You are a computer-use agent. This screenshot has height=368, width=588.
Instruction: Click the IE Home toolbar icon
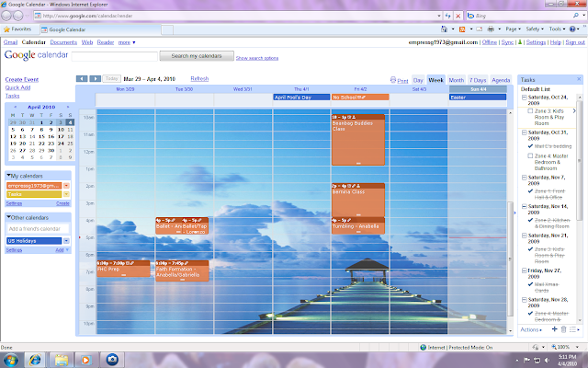click(x=444, y=29)
